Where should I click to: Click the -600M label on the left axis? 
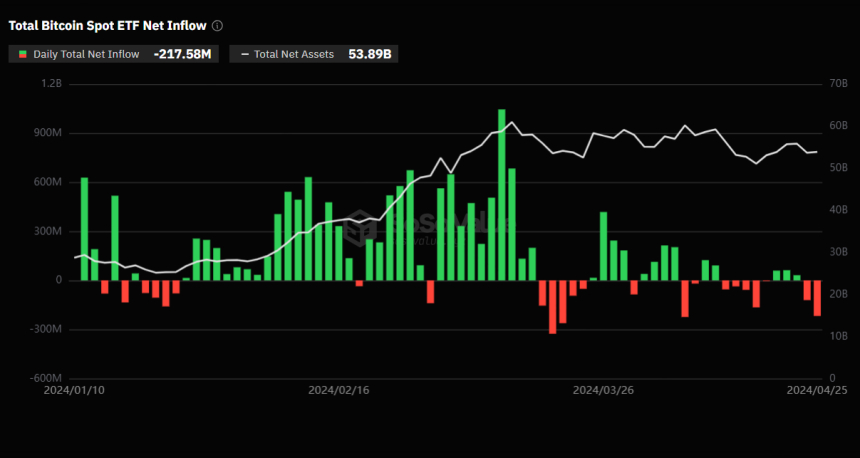(x=44, y=378)
